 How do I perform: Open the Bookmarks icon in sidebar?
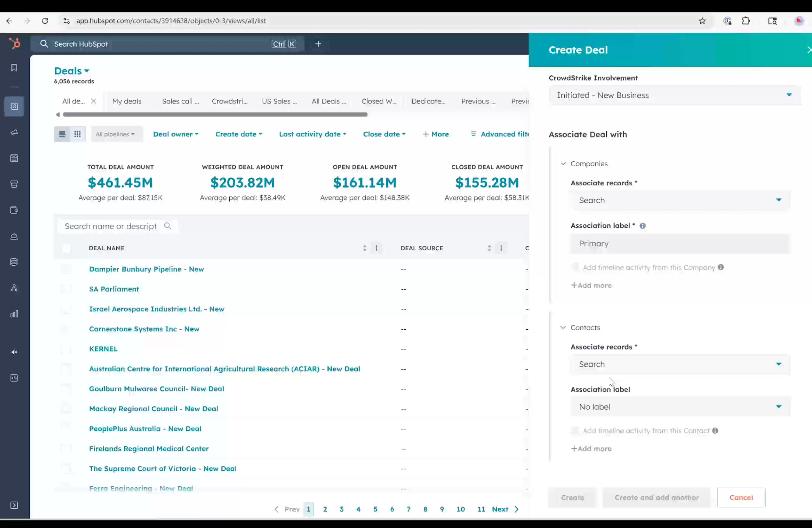tap(14, 68)
